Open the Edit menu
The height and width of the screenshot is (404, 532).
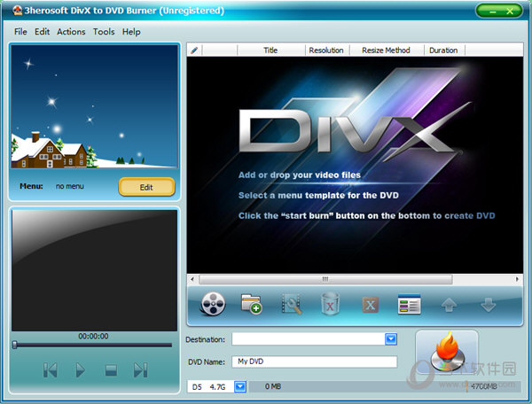tap(42, 32)
